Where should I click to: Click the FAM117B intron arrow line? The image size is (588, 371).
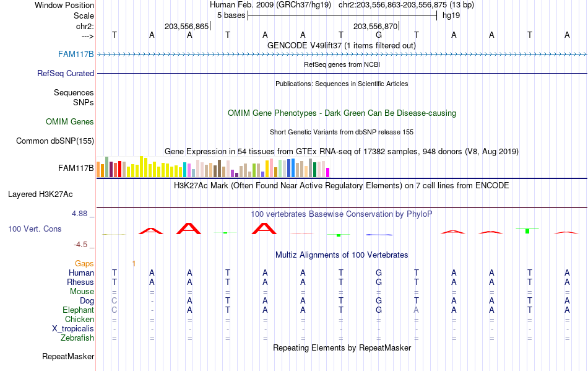(342, 55)
